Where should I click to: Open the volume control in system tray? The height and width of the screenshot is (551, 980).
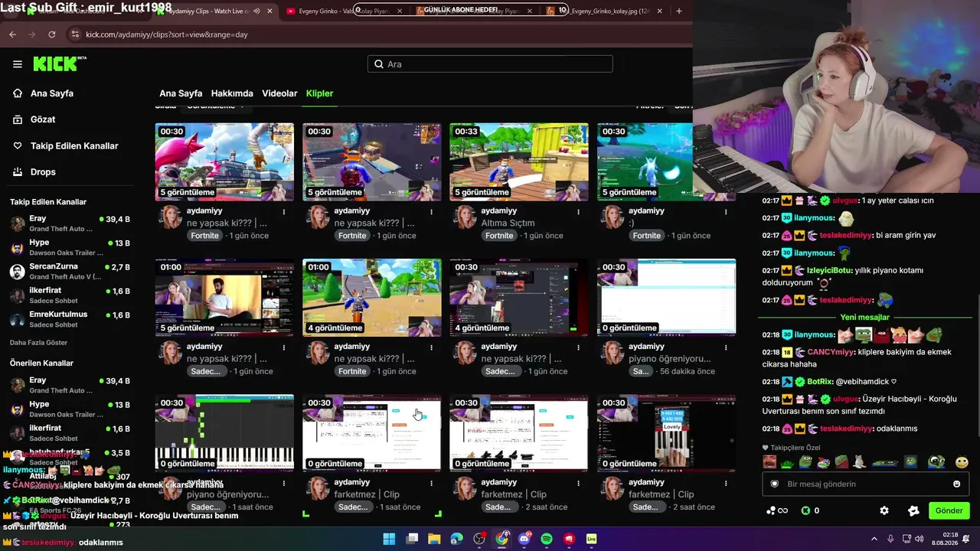(919, 539)
